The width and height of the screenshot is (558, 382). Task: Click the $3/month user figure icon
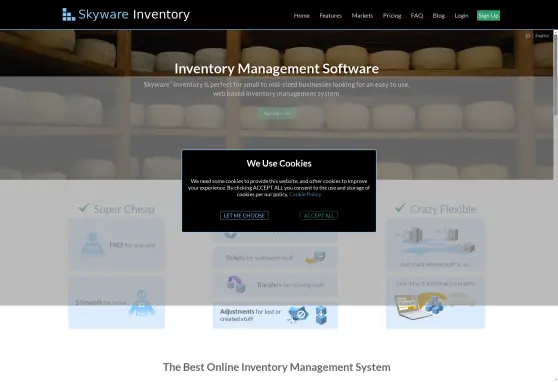(141, 303)
